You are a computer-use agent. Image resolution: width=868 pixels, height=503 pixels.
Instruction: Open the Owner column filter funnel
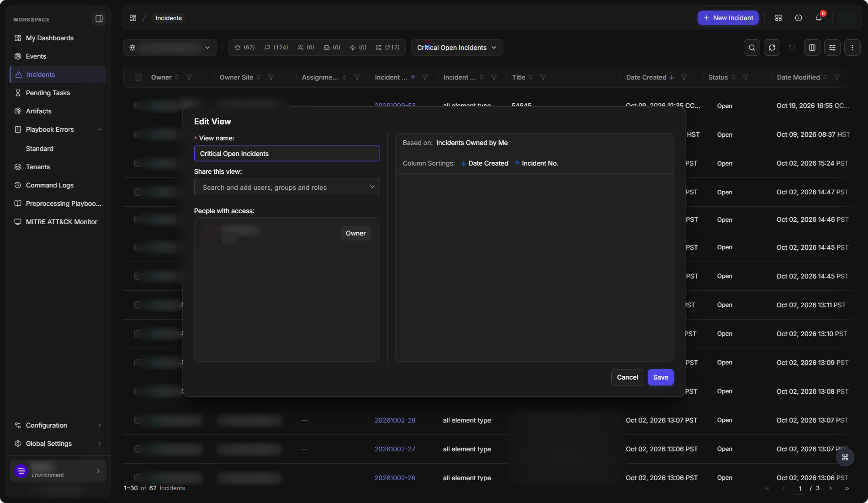click(x=189, y=77)
